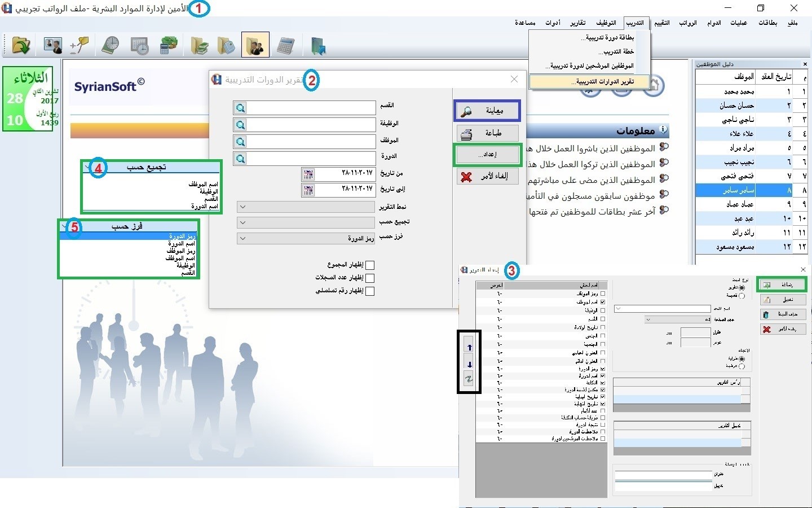The height and width of the screenshot is (508, 812).
Task: Click the clock with book attendance icon
Action: (x=110, y=45)
